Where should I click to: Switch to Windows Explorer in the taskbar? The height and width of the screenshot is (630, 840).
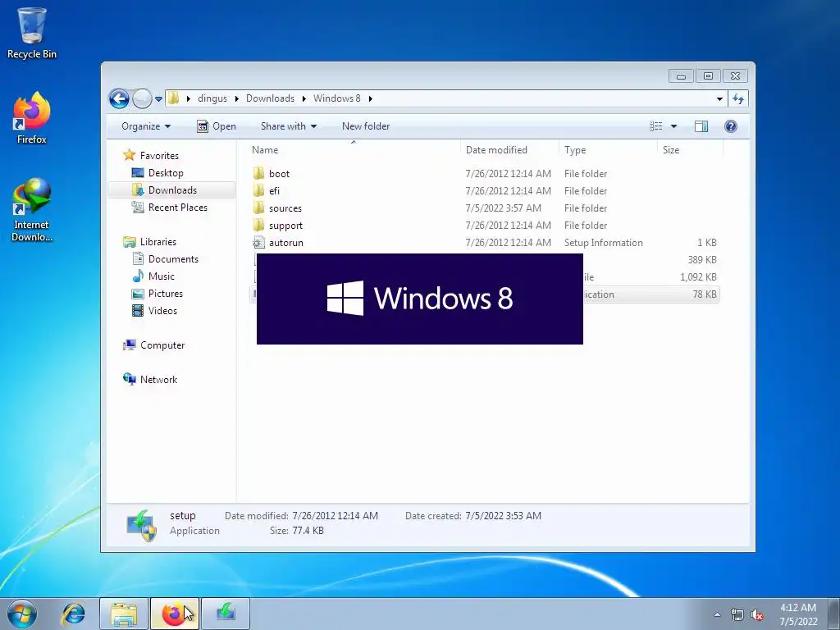(x=124, y=614)
